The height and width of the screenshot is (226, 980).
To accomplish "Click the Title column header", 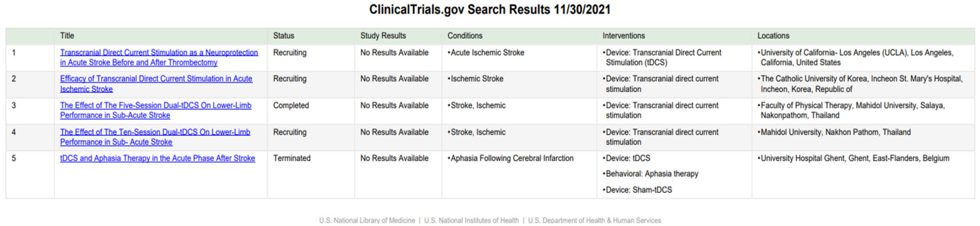I will 67,36.
